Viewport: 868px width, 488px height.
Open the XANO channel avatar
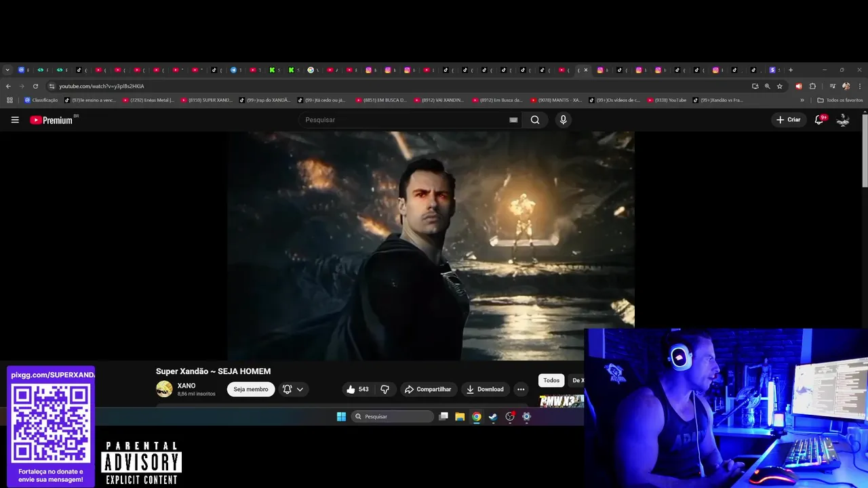[164, 389]
